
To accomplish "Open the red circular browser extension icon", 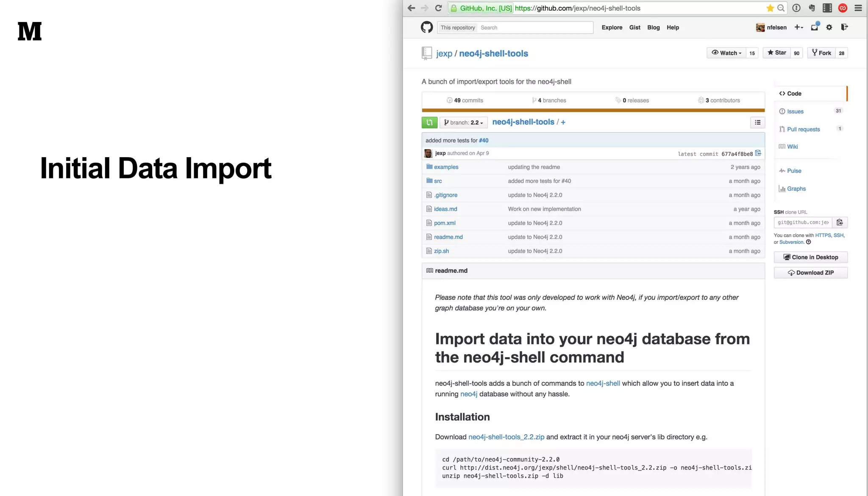I will click(x=843, y=8).
